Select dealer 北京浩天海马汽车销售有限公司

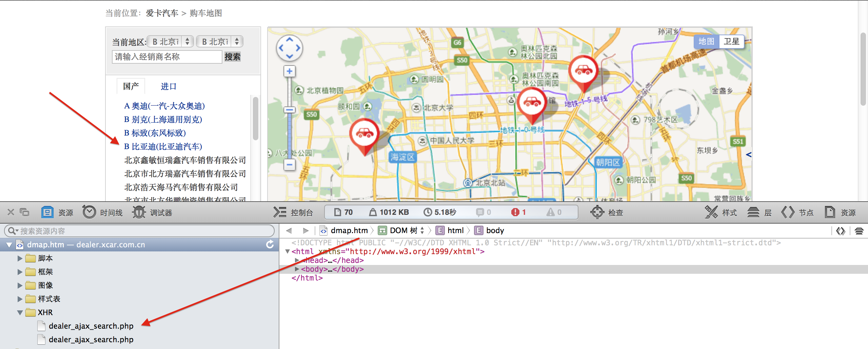[181, 187]
